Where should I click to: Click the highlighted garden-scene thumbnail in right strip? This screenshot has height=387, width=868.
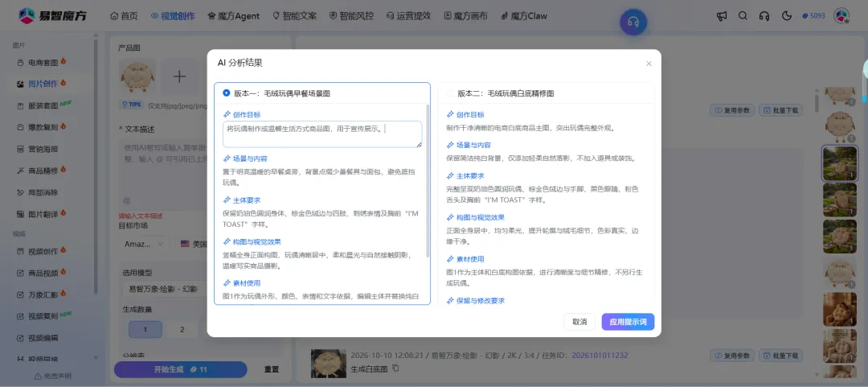point(840,163)
